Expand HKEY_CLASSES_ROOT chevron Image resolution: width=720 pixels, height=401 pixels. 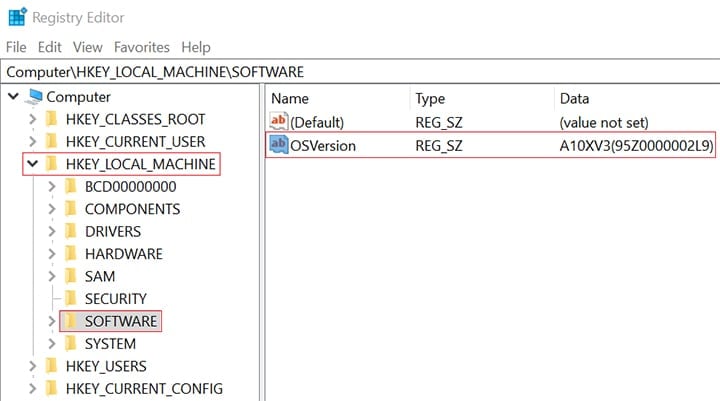[x=33, y=119]
